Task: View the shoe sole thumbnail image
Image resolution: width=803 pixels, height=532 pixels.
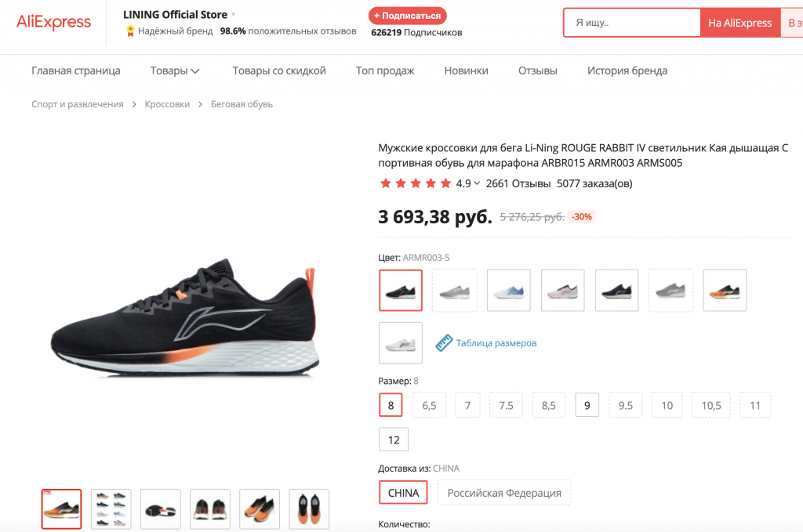Action: pos(160,509)
